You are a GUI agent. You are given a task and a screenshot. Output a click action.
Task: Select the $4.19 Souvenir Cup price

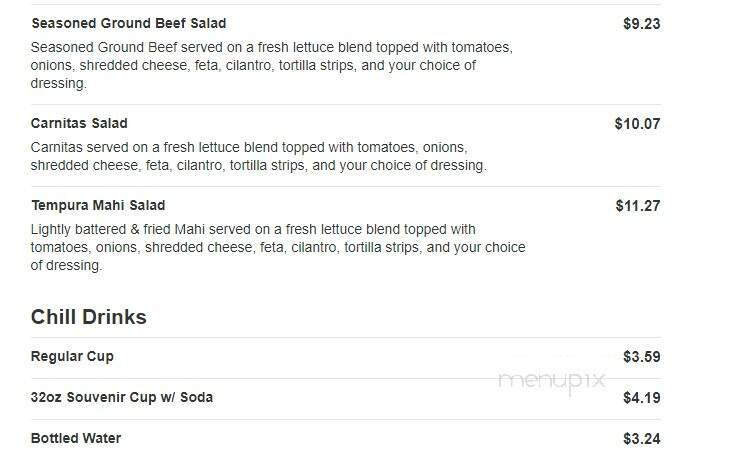[x=641, y=397]
